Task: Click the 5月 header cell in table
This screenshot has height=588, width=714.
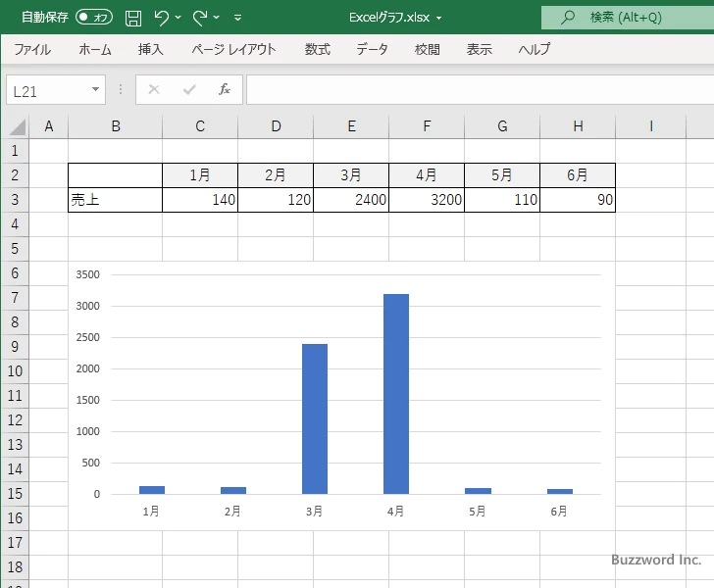Action: (502, 175)
